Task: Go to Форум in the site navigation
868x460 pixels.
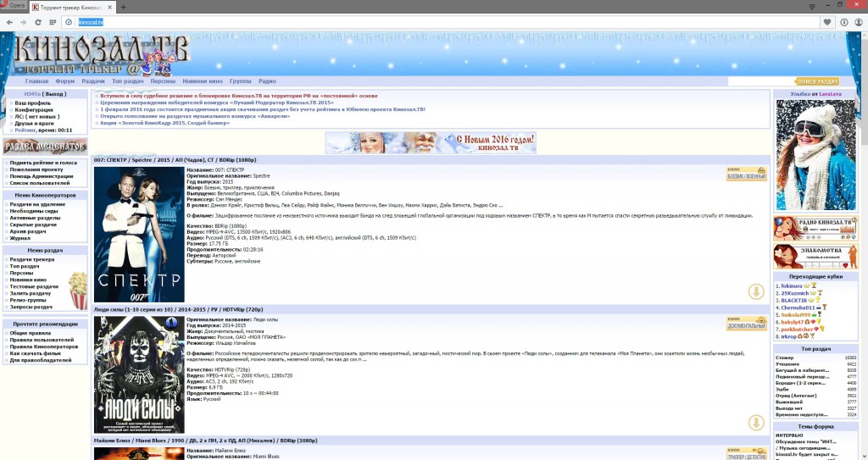Action: [x=65, y=80]
